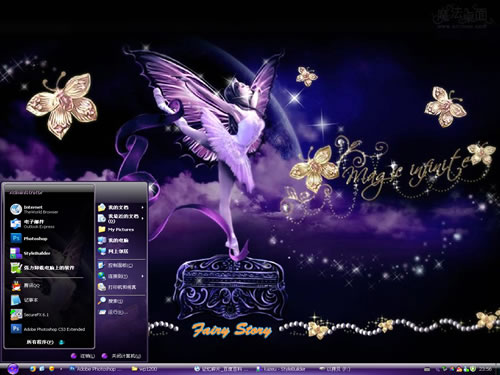
Task: Open Adobe Photoshop CS3 Extended entry
Action: [x=49, y=329]
